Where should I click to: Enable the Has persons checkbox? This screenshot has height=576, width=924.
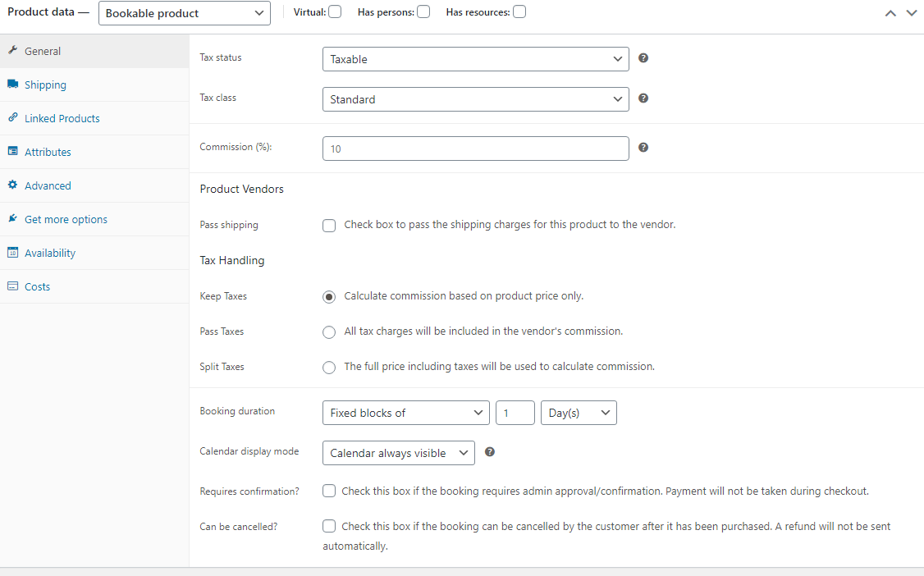(x=423, y=11)
